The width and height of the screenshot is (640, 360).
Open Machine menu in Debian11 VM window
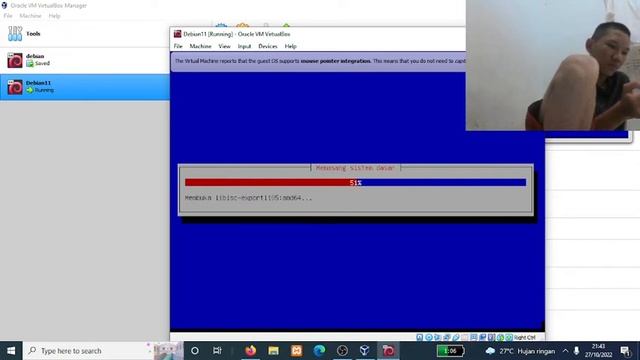(x=200, y=46)
